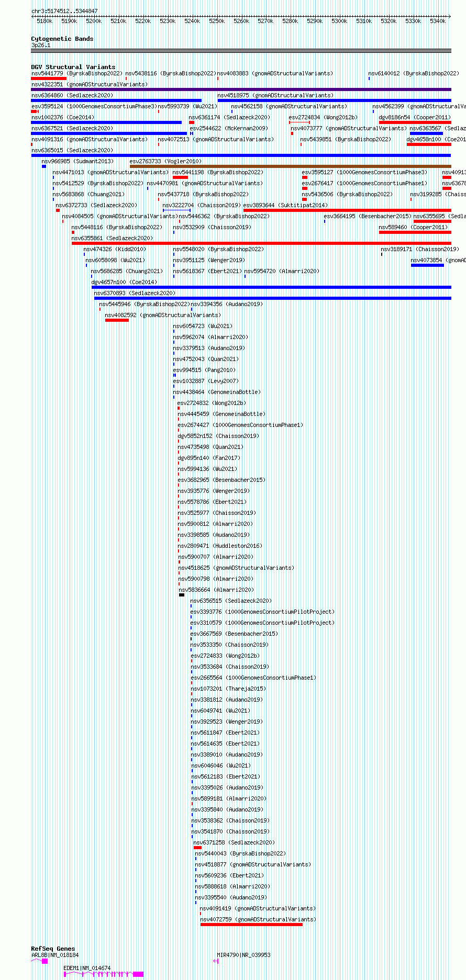The width and height of the screenshot is (466, 980).
Task: Open the EDEM1|NM_014674 gene label
Action: pos(87,968)
